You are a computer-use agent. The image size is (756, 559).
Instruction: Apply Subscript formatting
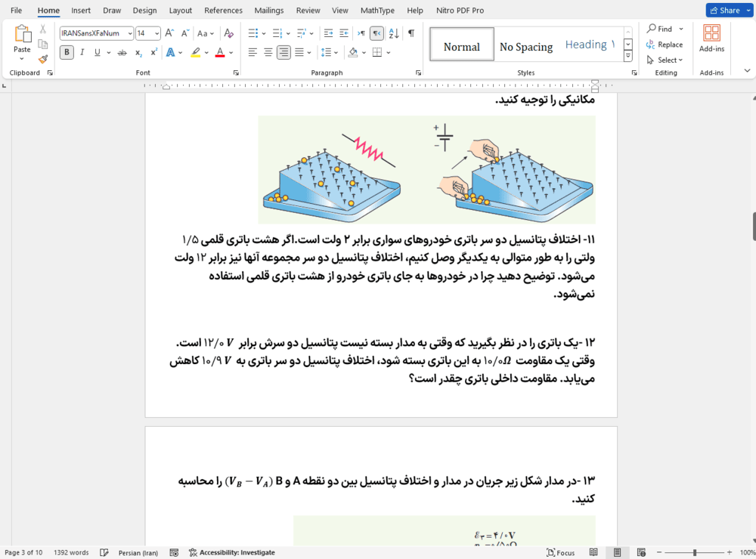(x=138, y=53)
